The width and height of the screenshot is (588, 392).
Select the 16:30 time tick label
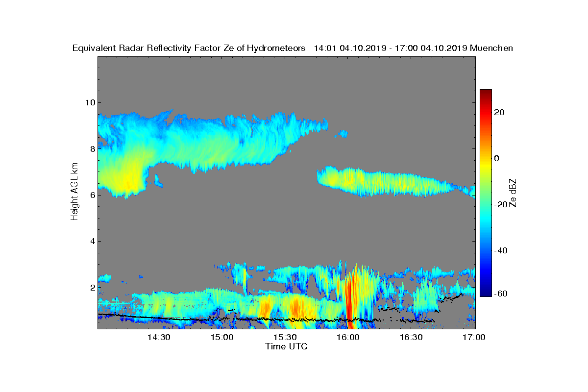pyautogui.click(x=411, y=338)
